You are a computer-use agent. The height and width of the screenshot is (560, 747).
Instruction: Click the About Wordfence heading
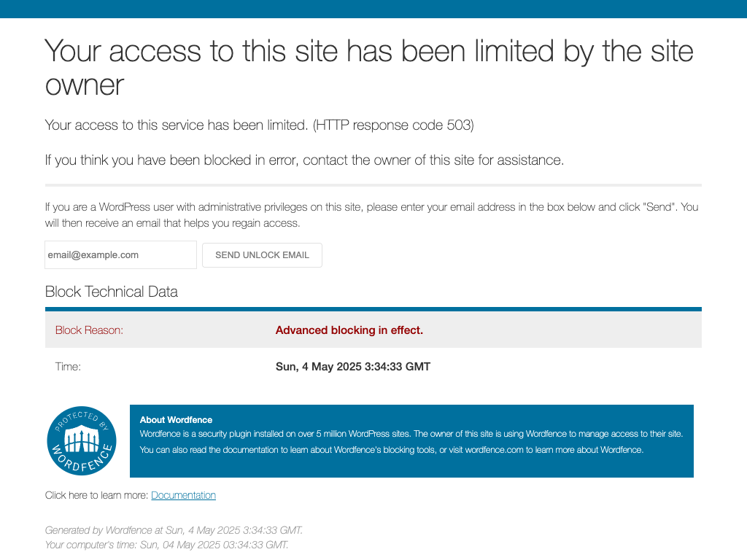tap(176, 420)
